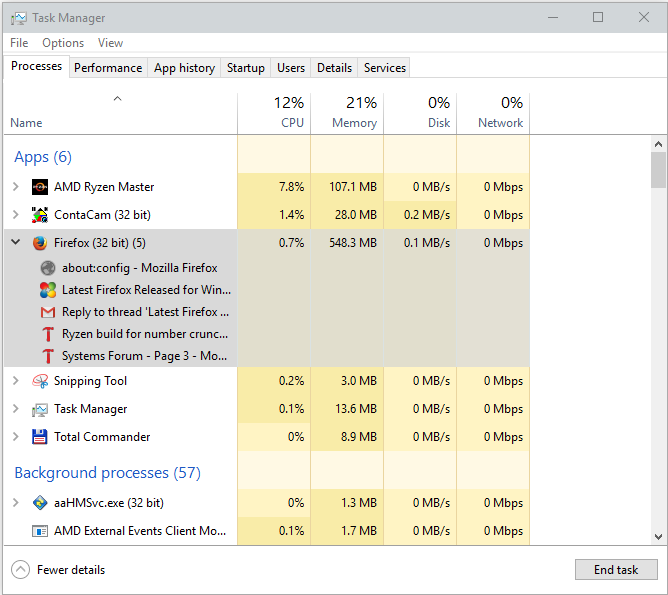Select the Latest Firefox Released for Win... row

pos(267,290)
